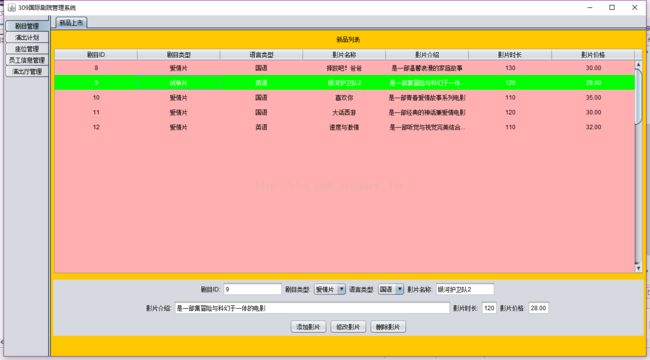Click the 修改影片 button
Viewport: 650px width, 360px height.
tap(348, 327)
